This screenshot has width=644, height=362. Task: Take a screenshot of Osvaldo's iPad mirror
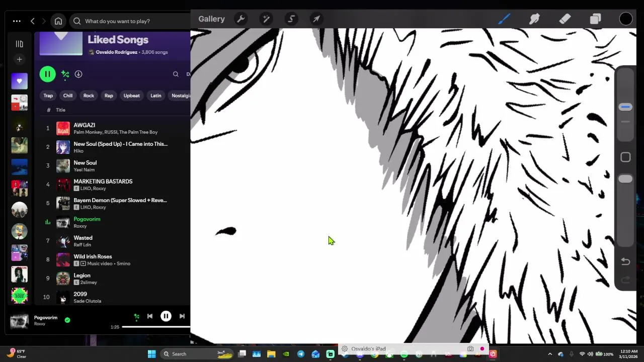click(x=470, y=348)
